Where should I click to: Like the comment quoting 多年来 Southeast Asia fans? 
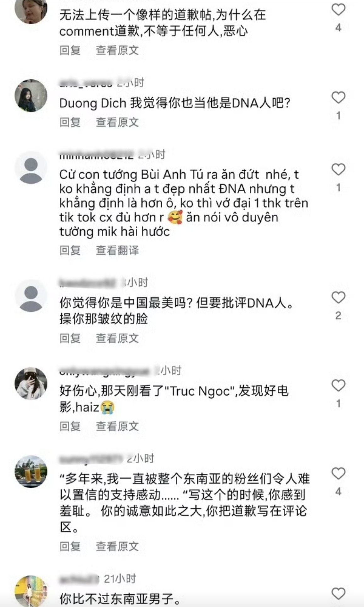[x=338, y=473]
